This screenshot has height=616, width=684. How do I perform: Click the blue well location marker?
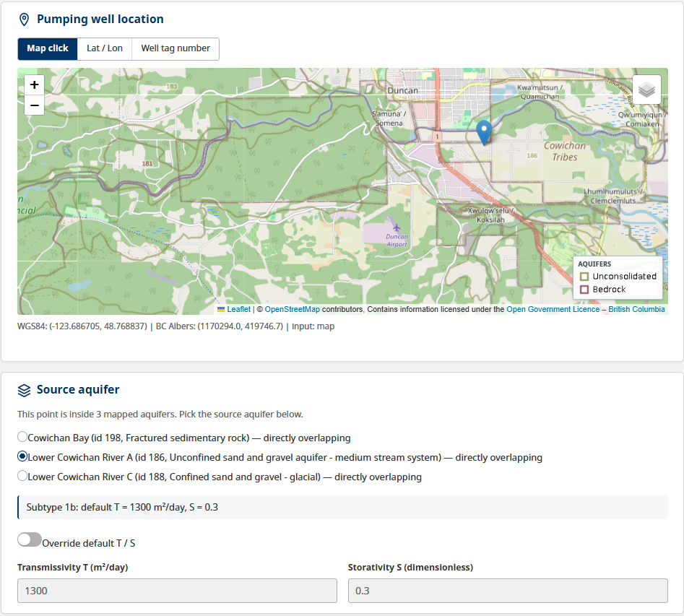(484, 133)
